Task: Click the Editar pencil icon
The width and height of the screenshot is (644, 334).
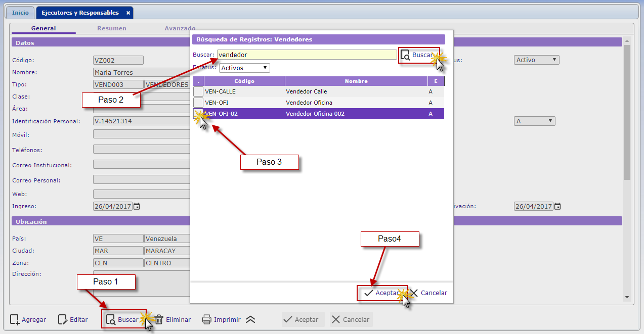Action: click(63, 319)
